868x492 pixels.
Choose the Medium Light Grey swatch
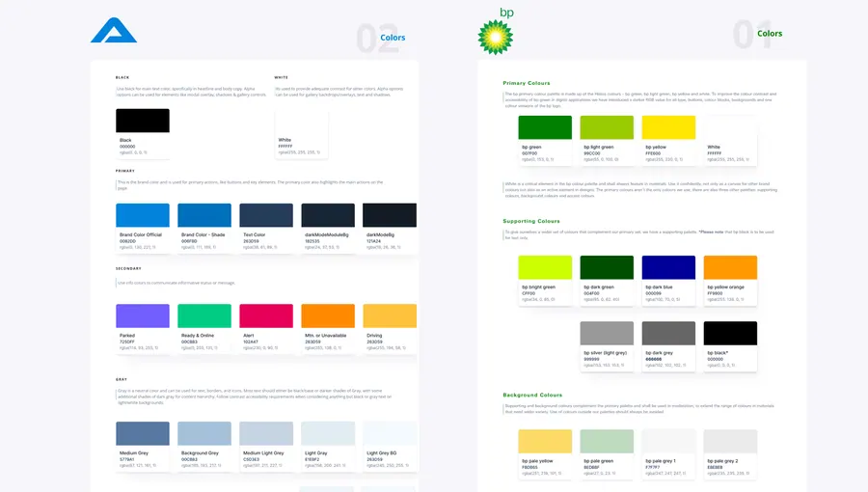point(266,433)
